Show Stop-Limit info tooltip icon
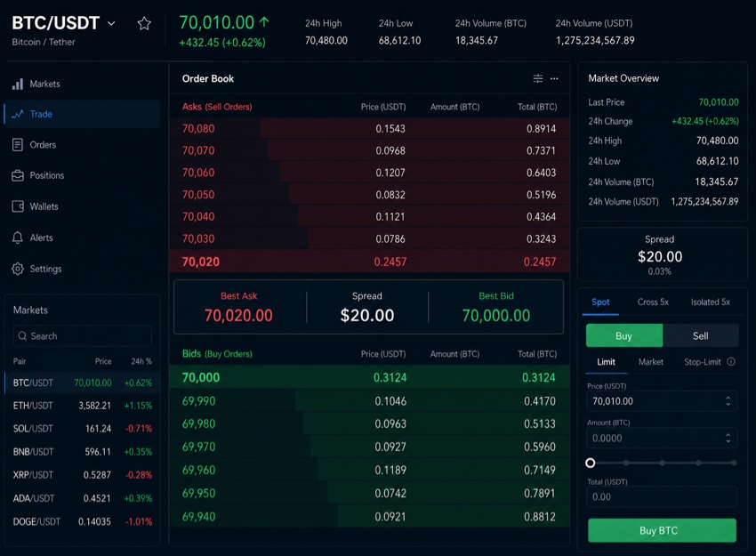 (x=731, y=362)
